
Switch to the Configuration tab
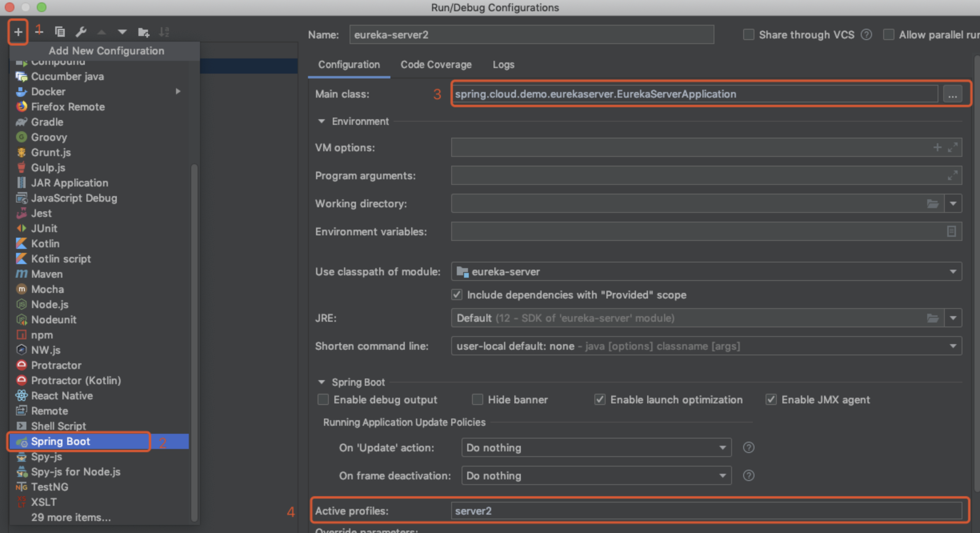pyautogui.click(x=349, y=65)
